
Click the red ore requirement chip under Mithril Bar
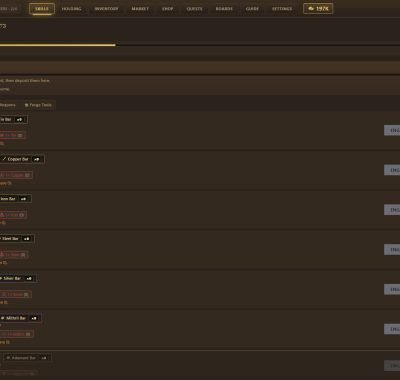click(16, 334)
